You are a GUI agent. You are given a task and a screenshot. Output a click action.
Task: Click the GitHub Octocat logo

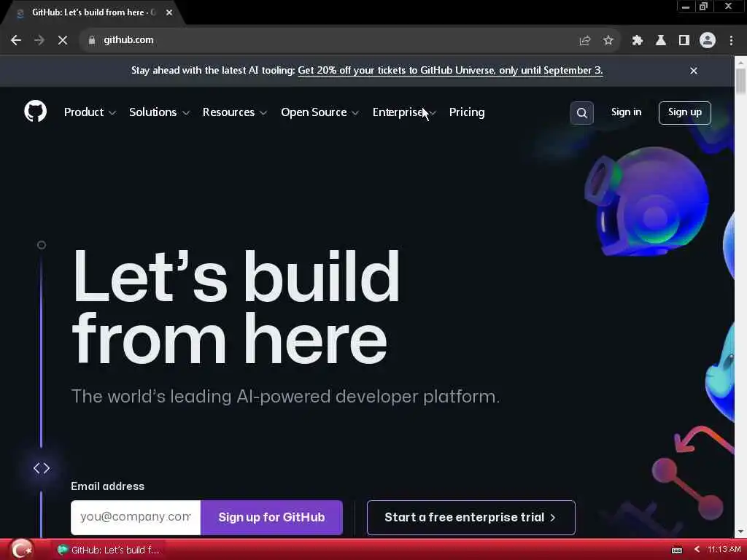pyautogui.click(x=35, y=112)
